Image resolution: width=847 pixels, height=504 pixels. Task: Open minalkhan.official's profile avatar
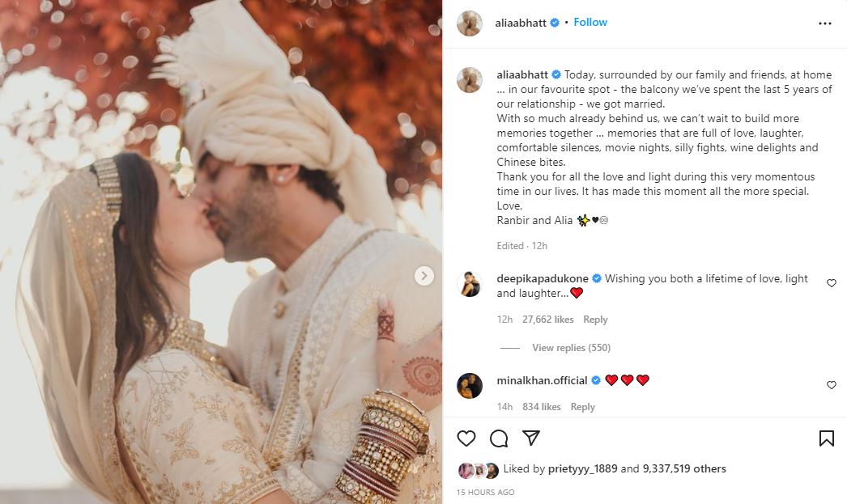tap(470, 386)
